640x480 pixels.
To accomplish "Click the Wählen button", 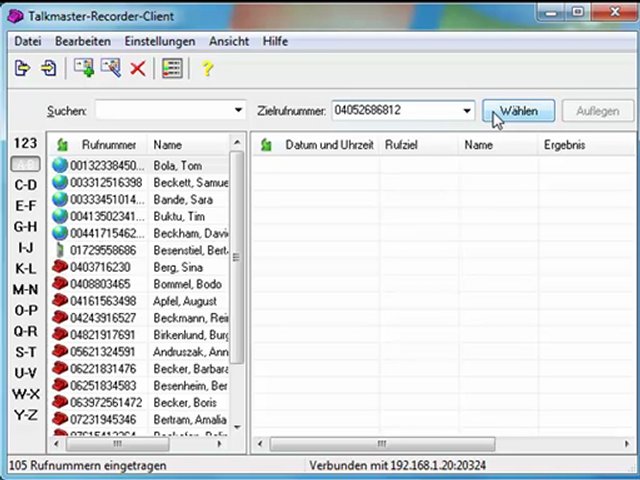I will [x=518, y=111].
